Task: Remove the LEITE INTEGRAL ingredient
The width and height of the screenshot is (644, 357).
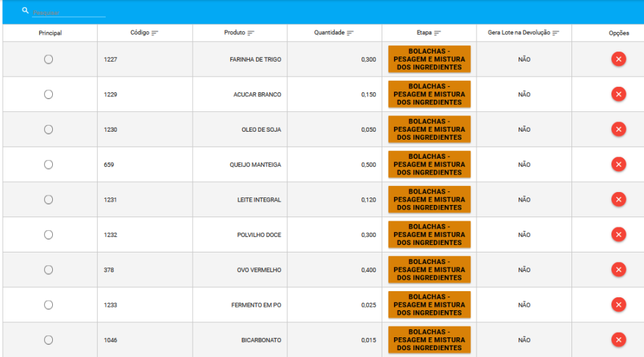Action: 618,200
